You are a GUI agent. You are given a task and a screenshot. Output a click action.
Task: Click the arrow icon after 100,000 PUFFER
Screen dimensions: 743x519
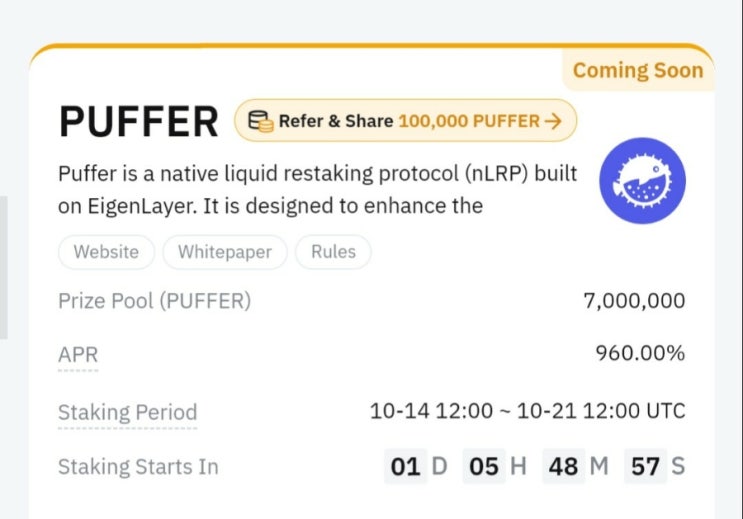[x=553, y=121]
